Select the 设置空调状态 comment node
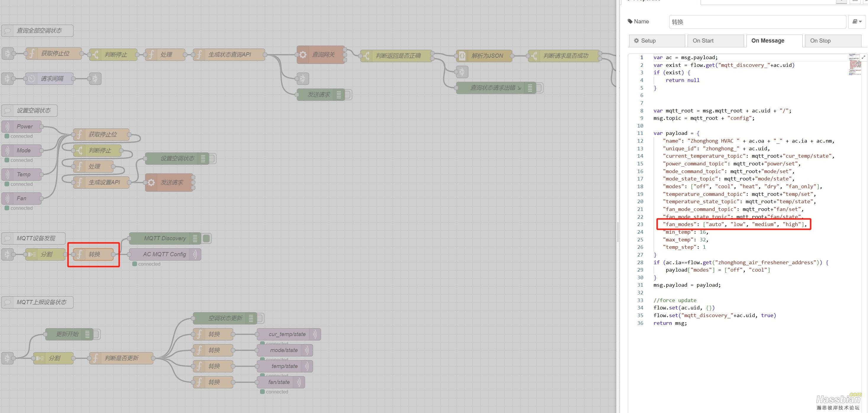This screenshot has width=868, height=413. [x=30, y=111]
